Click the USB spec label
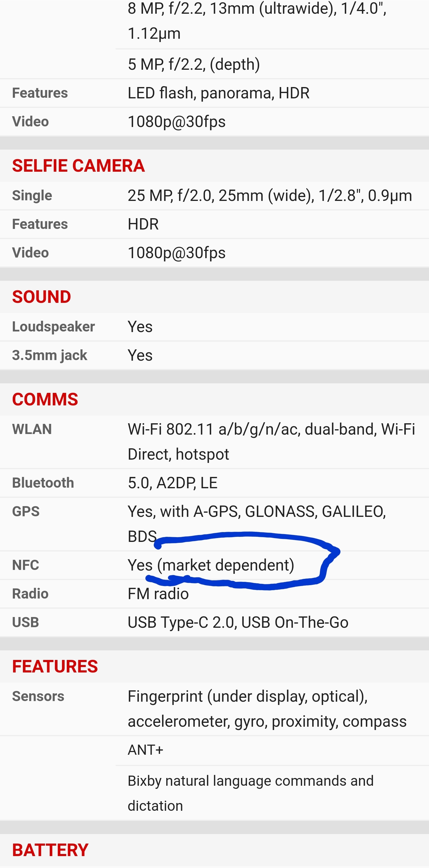Viewport: 429px width, 868px height. (26, 622)
